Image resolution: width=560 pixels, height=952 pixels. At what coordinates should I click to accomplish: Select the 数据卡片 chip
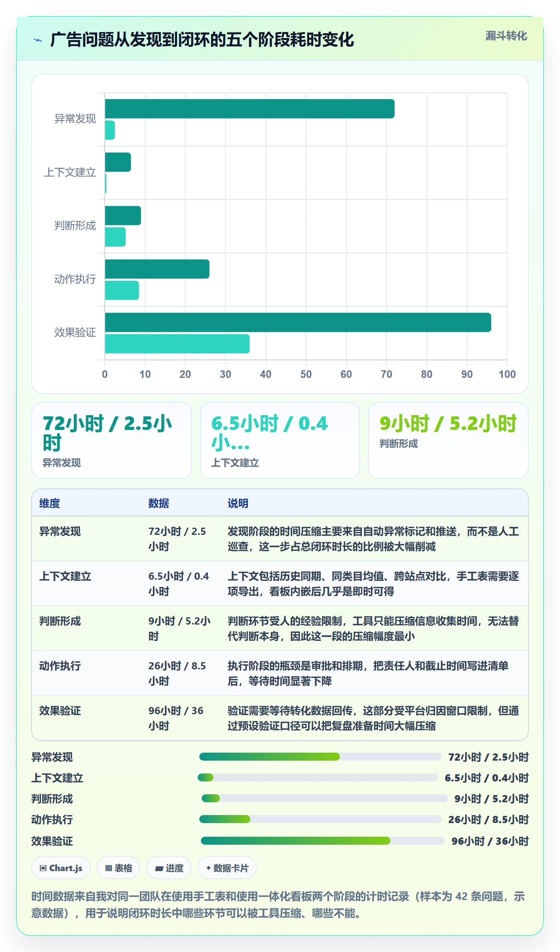point(227,868)
